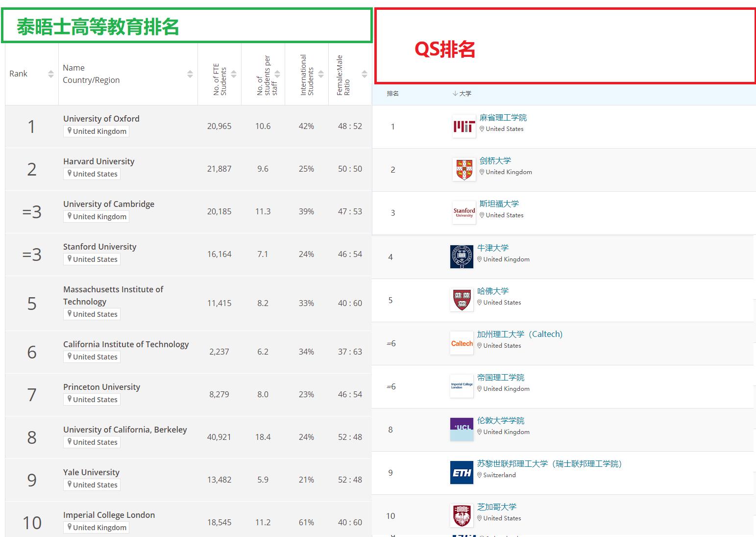This screenshot has width=756, height=537.
Task: Click sort arrows beside Name Country/Region header
Action: click(190, 74)
